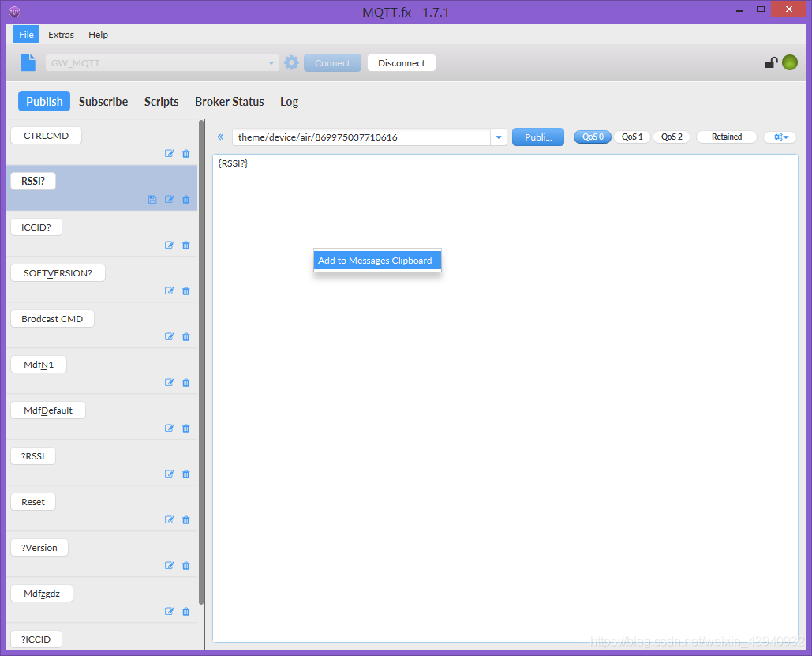Click the topic input field
812x656 pixels.
click(x=361, y=137)
